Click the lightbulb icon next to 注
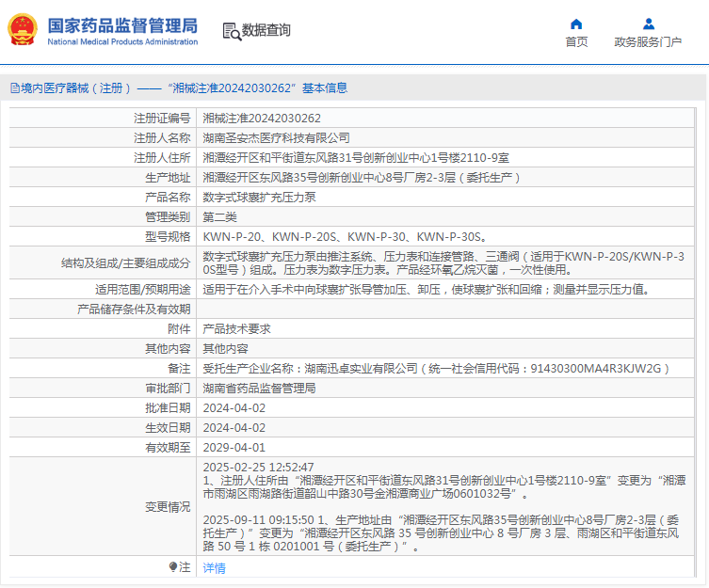 tap(173, 566)
